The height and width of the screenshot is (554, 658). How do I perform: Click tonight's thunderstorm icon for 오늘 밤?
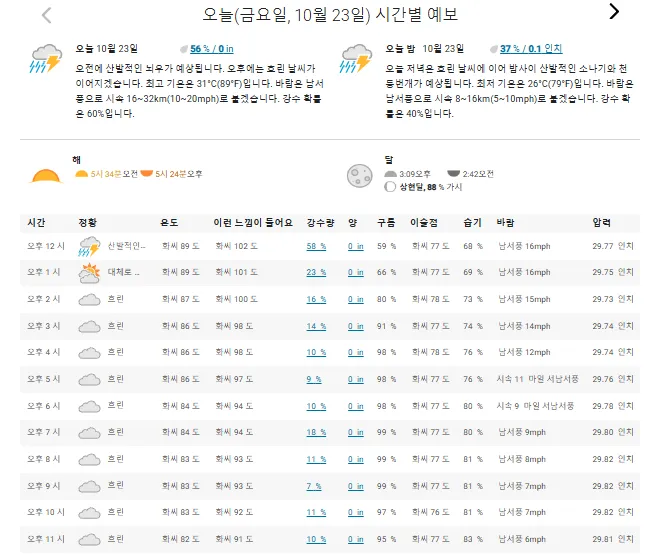(x=356, y=58)
